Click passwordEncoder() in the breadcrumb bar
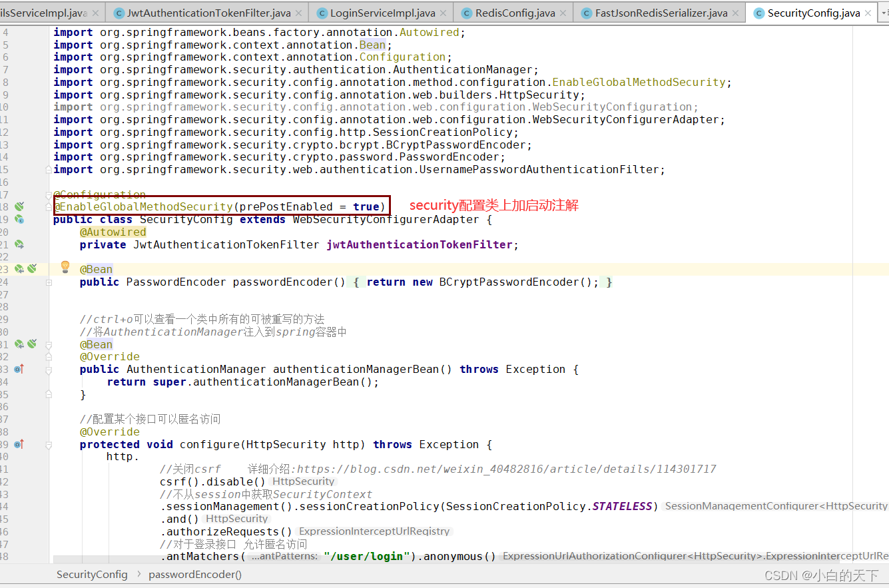Viewport: 889px width, 588px height. (x=195, y=574)
